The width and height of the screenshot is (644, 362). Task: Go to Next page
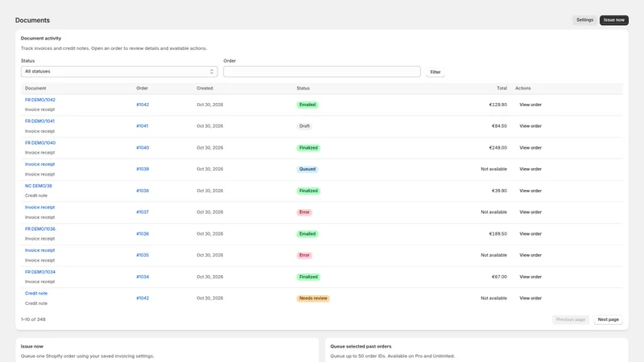click(608, 319)
